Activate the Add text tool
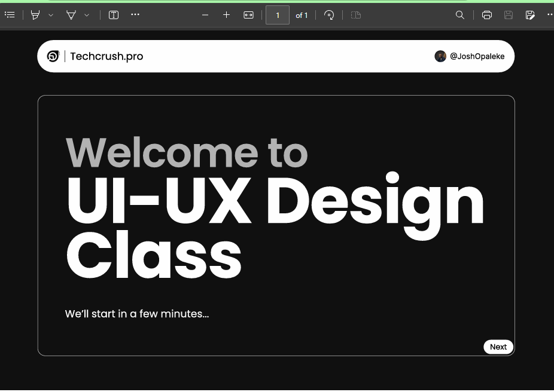 [x=113, y=15]
